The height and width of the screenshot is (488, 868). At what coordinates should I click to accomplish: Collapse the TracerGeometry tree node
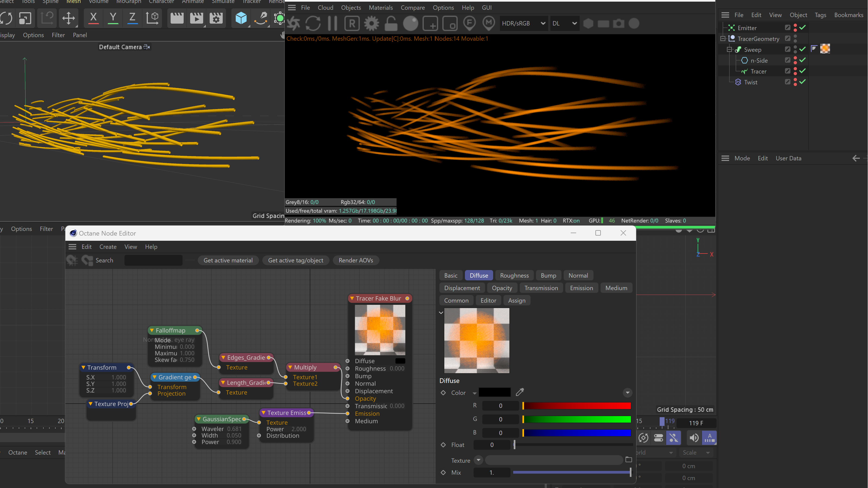[723, 39]
